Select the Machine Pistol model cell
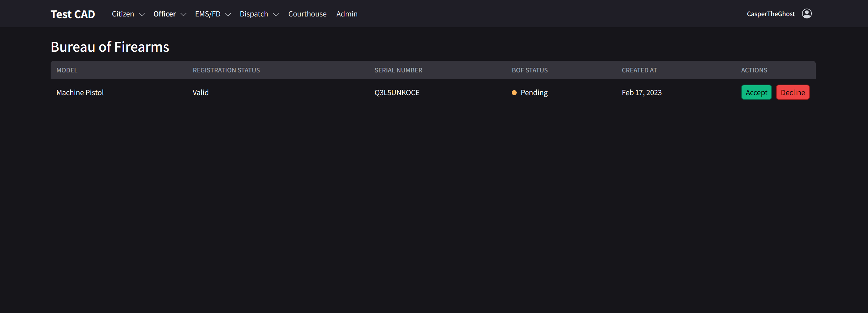This screenshot has height=313, width=868. coord(80,93)
